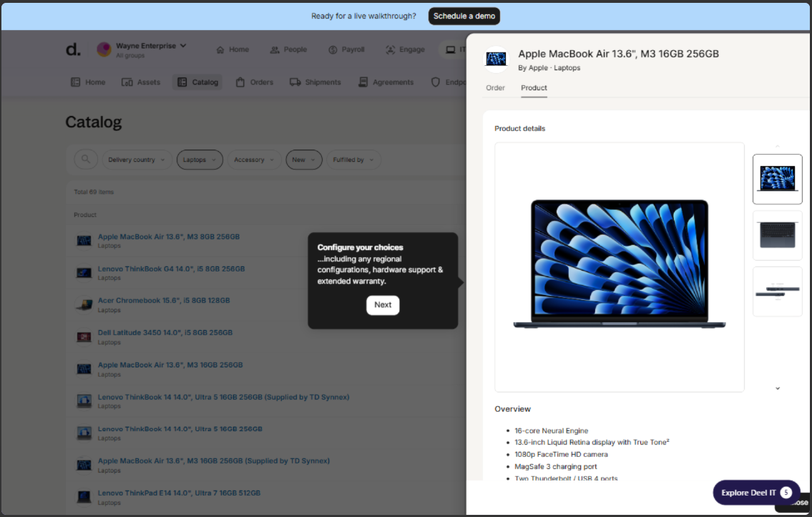812x517 pixels.
Task: Switch to the Order tab
Action: [x=495, y=88]
